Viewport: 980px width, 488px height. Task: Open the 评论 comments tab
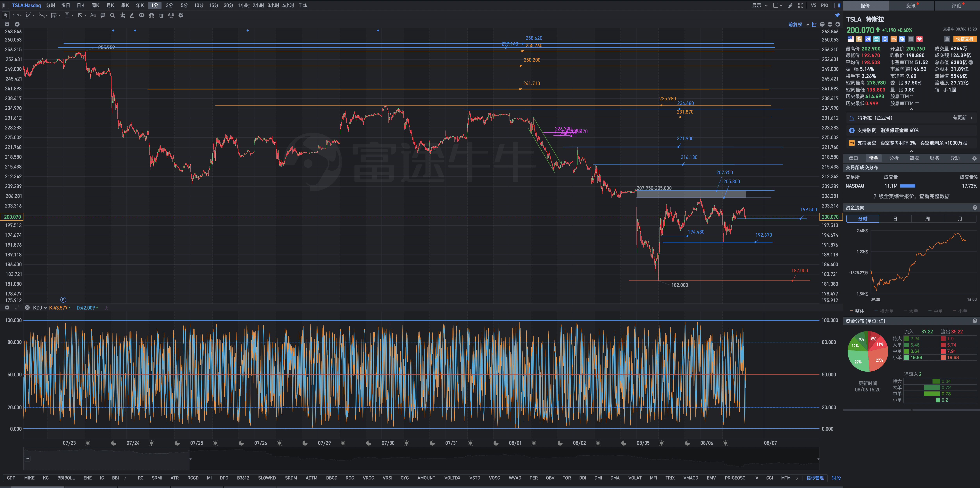(x=957, y=5)
